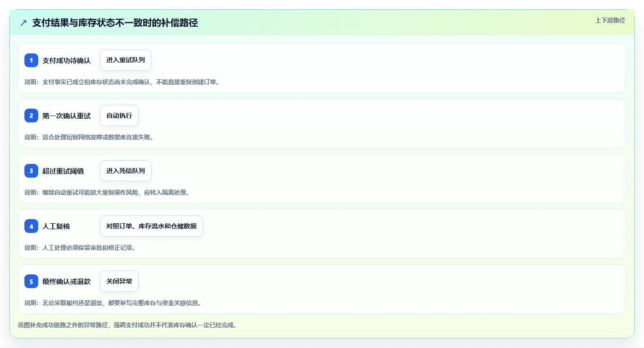
Task: Click the note about 补写完整库存与资金关联信息
Action: [x=113, y=303]
